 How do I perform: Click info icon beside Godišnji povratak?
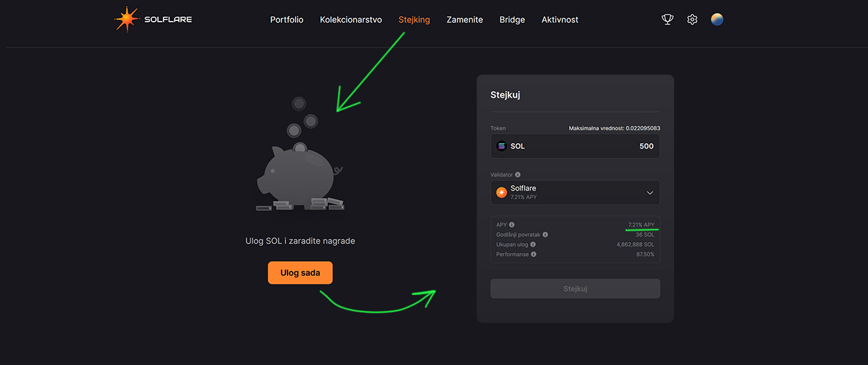coord(545,235)
